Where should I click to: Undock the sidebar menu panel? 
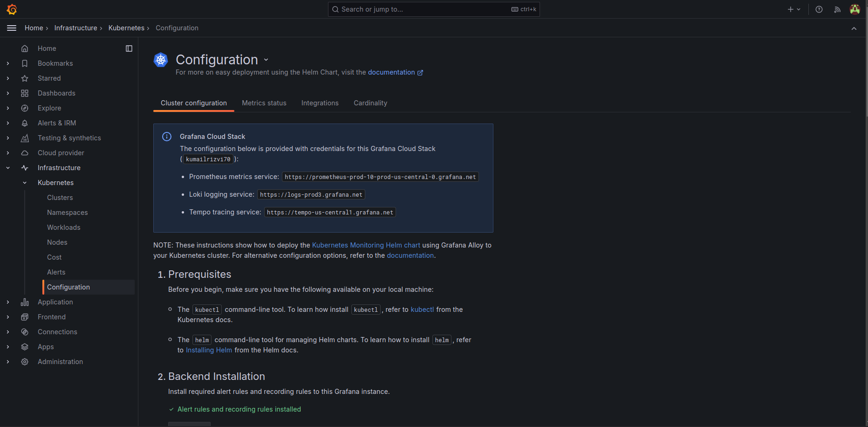click(129, 48)
